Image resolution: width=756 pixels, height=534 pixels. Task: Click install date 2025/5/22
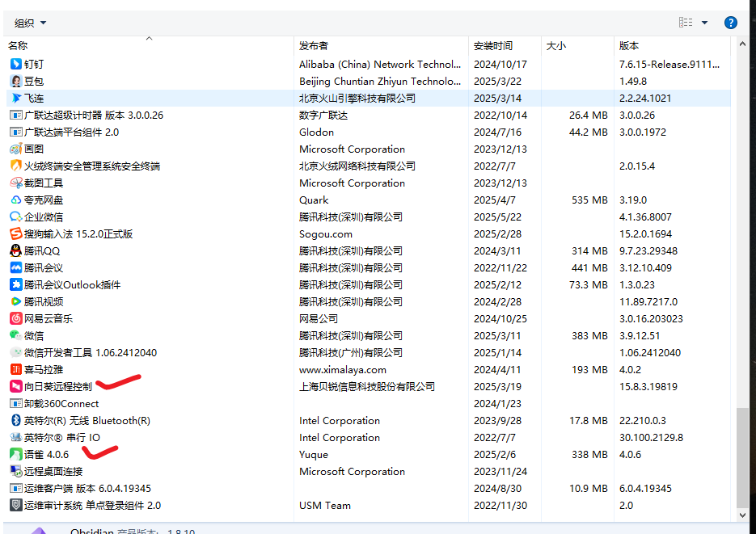[497, 217]
